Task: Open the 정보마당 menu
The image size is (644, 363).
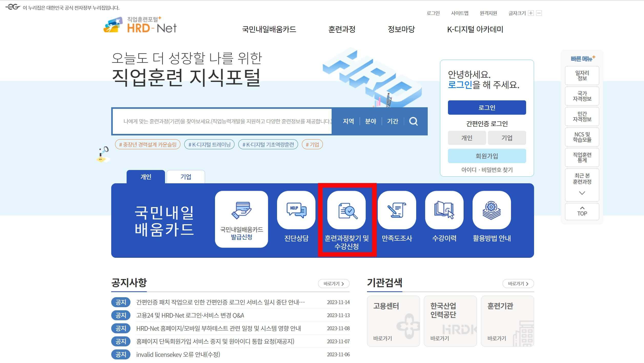Action: tap(402, 29)
